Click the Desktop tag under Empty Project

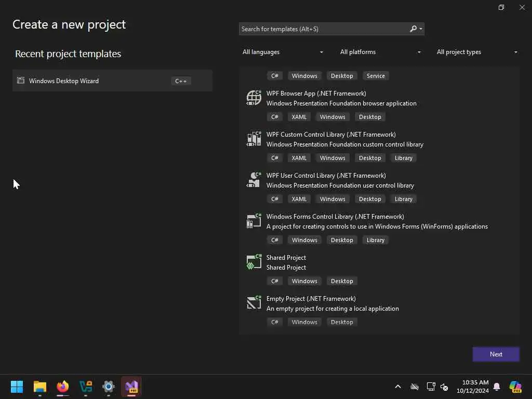pyautogui.click(x=342, y=322)
